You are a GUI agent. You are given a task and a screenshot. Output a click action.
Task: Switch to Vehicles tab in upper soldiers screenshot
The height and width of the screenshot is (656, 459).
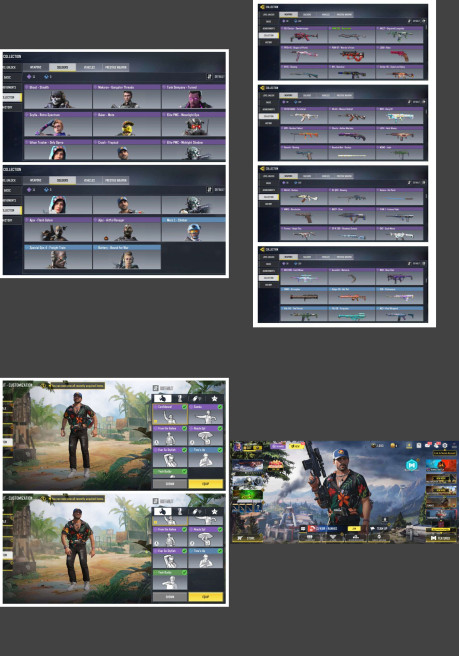(89, 67)
